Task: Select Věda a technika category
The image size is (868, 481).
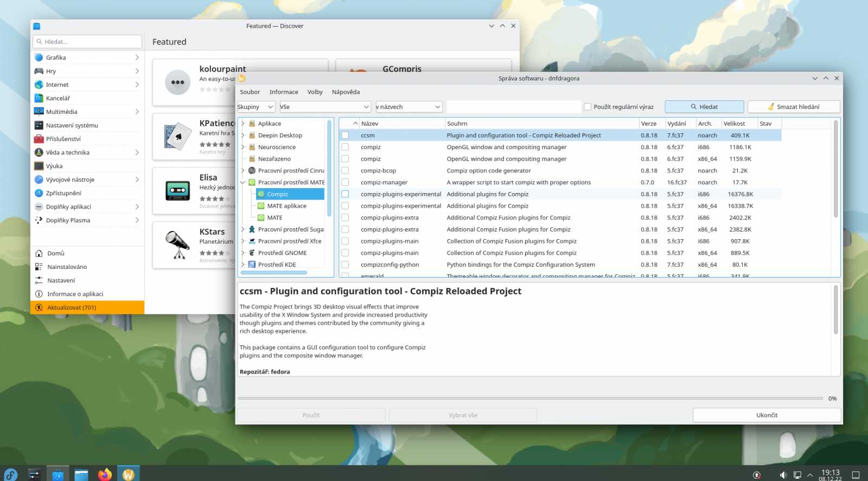Action: click(x=87, y=152)
